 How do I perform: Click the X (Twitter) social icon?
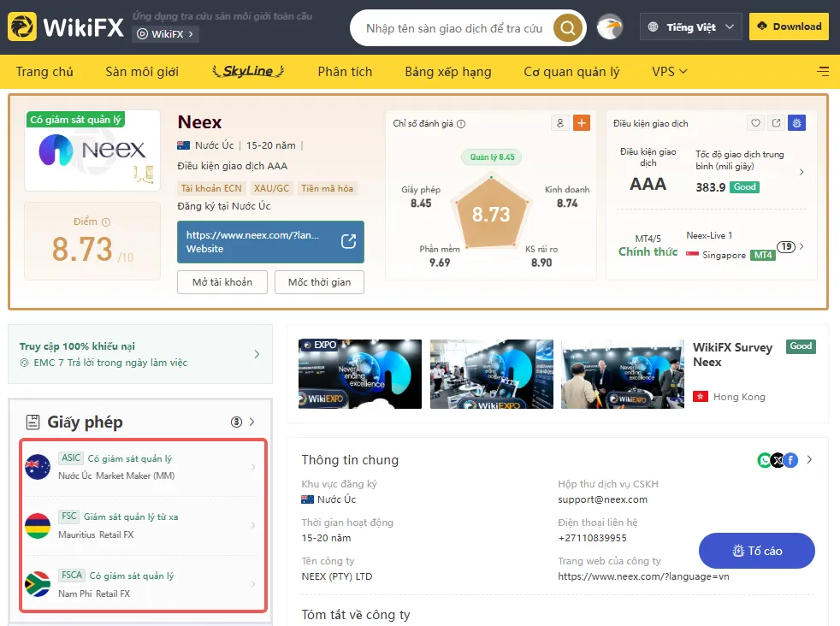point(778,460)
